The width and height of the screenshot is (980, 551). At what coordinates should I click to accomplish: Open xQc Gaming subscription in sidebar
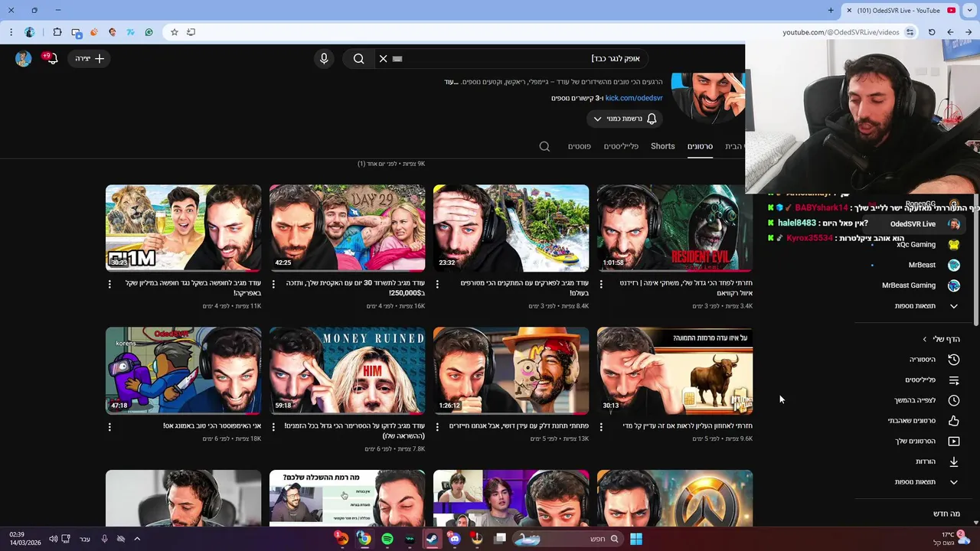tap(916, 244)
